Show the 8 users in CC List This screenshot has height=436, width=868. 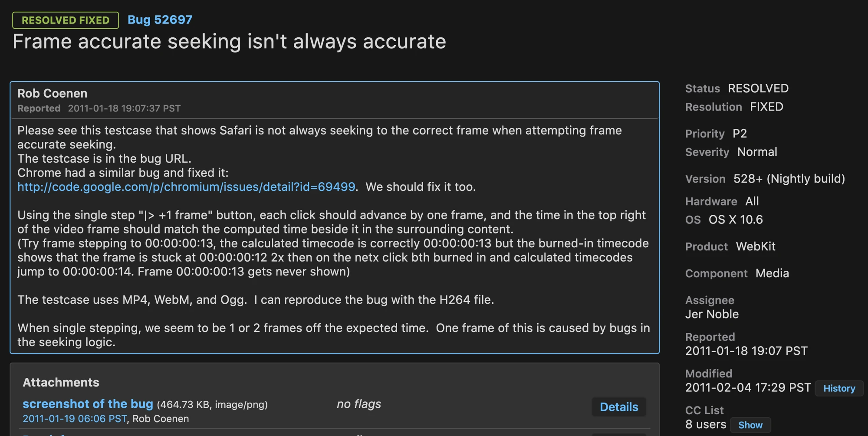pos(750,425)
